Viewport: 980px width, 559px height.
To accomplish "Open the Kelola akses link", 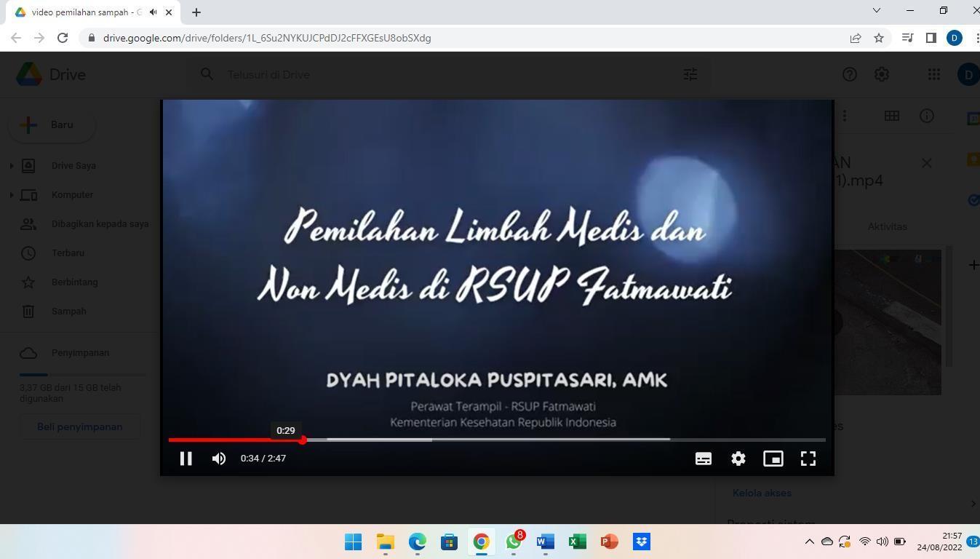I will (762, 493).
